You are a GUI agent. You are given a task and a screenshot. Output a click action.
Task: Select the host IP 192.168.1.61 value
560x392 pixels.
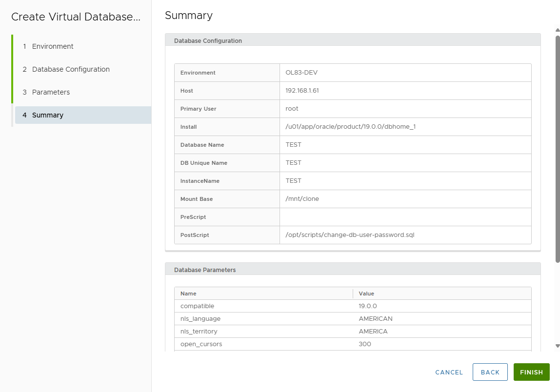[x=302, y=91]
